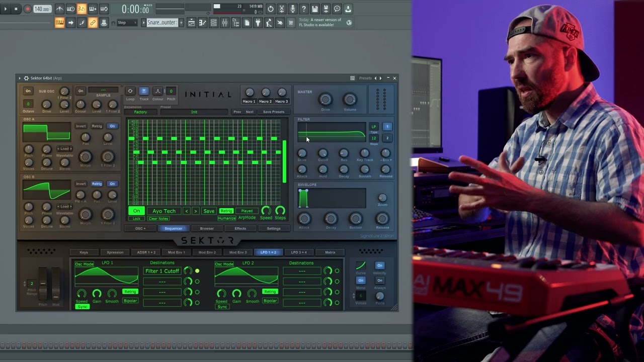Click the Next preset button
Image resolution: width=644 pixels, height=362 pixels.
[250, 112]
